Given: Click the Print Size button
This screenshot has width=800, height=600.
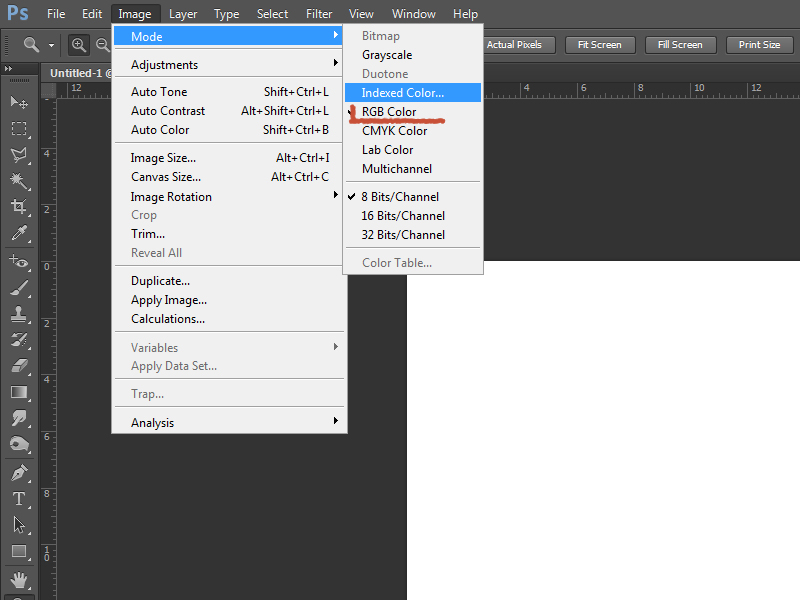Looking at the screenshot, I should click(760, 45).
